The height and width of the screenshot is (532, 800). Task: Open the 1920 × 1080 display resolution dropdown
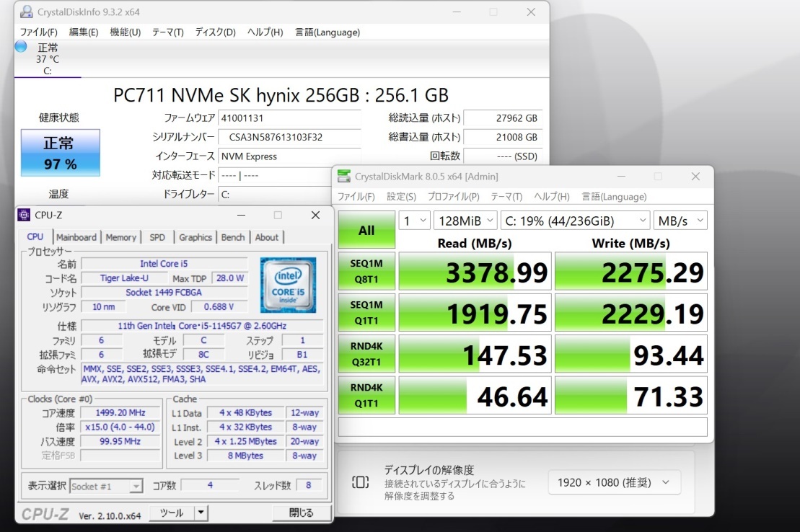(615, 482)
